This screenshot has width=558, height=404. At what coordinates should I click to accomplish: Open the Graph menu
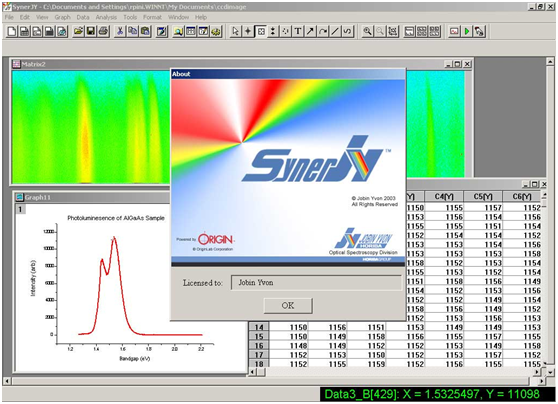pyautogui.click(x=63, y=17)
